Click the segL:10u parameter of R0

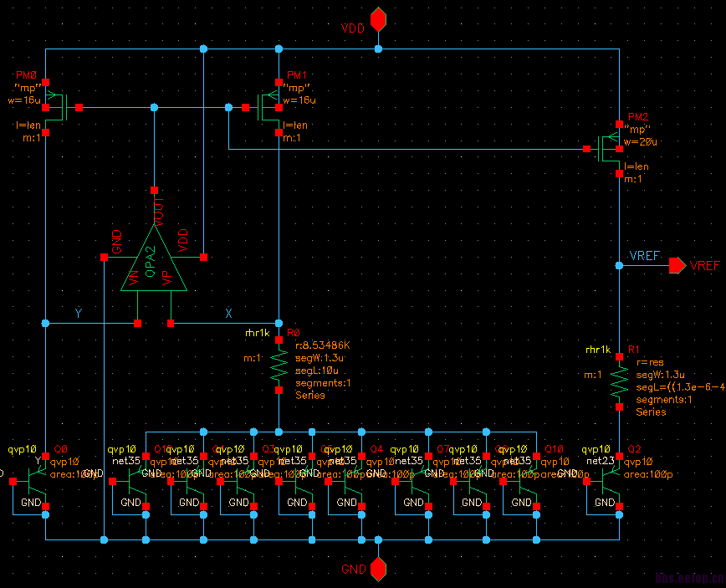click(317, 371)
